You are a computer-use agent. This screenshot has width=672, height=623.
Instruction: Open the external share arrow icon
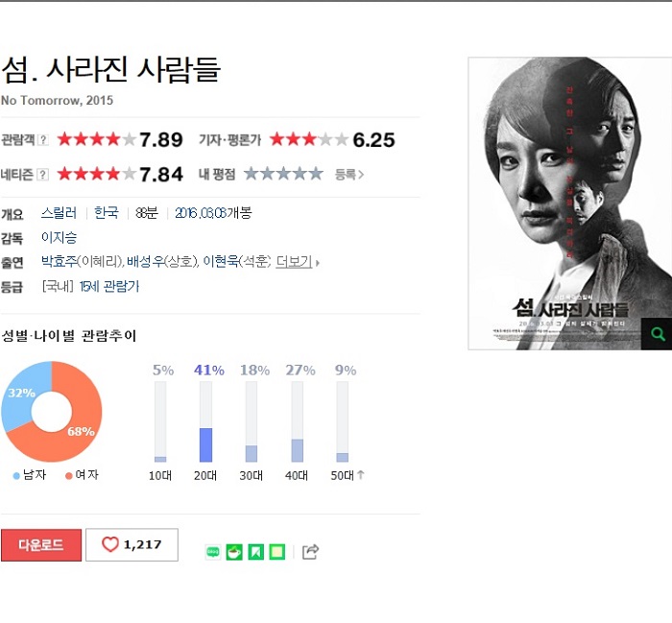pyautogui.click(x=310, y=552)
